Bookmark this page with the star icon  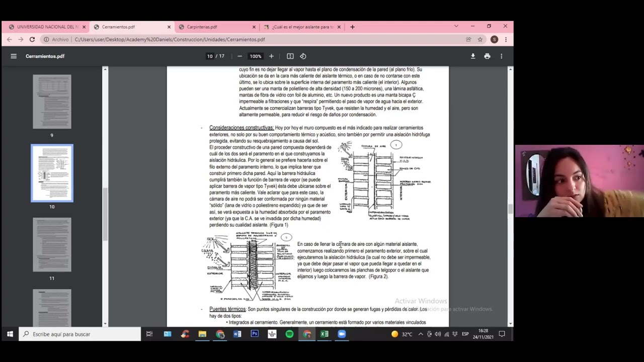[x=480, y=39]
